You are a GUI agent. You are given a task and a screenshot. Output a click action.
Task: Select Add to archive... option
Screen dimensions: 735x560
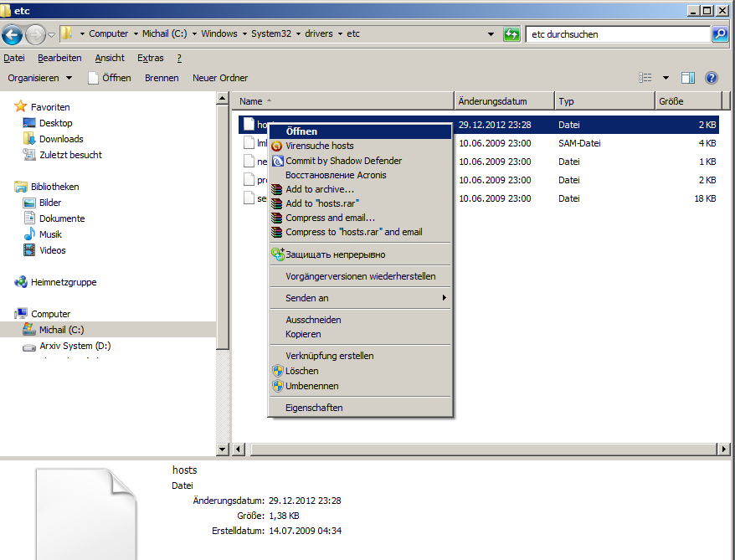[x=360, y=189]
